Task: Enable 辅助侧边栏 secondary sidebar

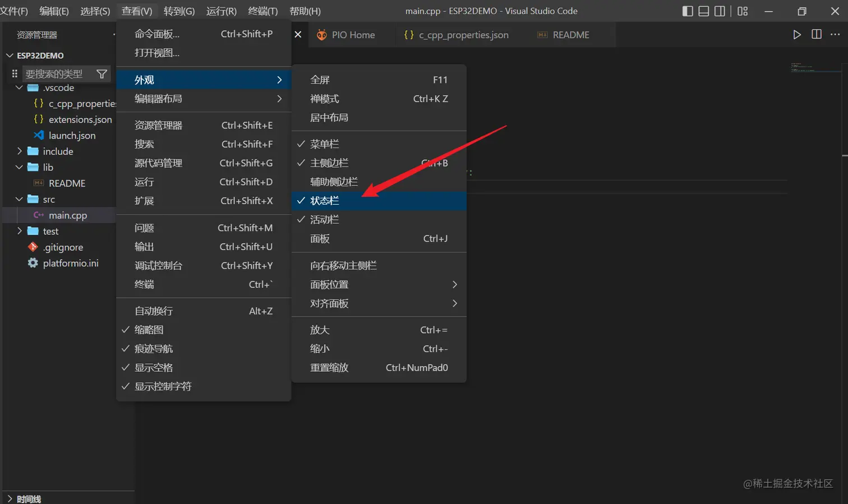Action: [x=379, y=182]
